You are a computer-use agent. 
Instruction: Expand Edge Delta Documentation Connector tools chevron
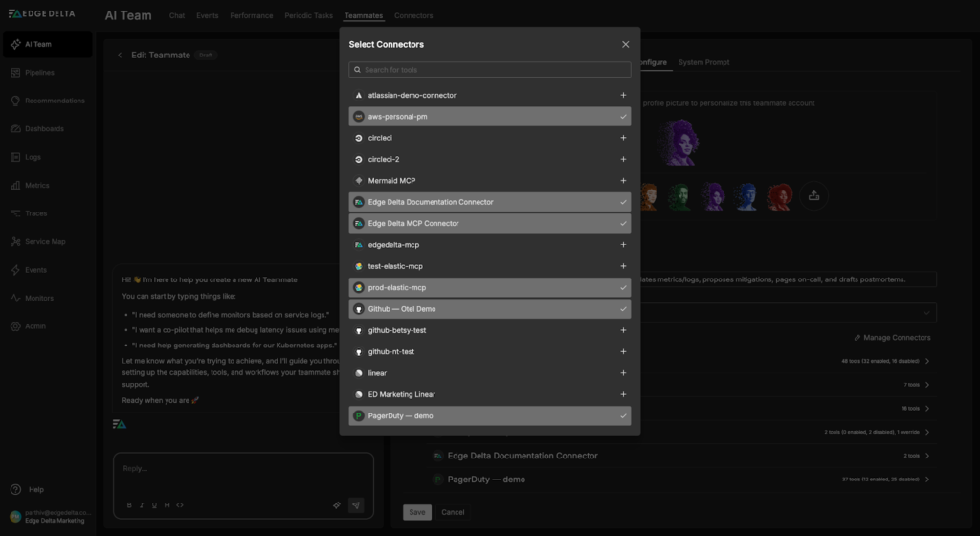click(926, 456)
